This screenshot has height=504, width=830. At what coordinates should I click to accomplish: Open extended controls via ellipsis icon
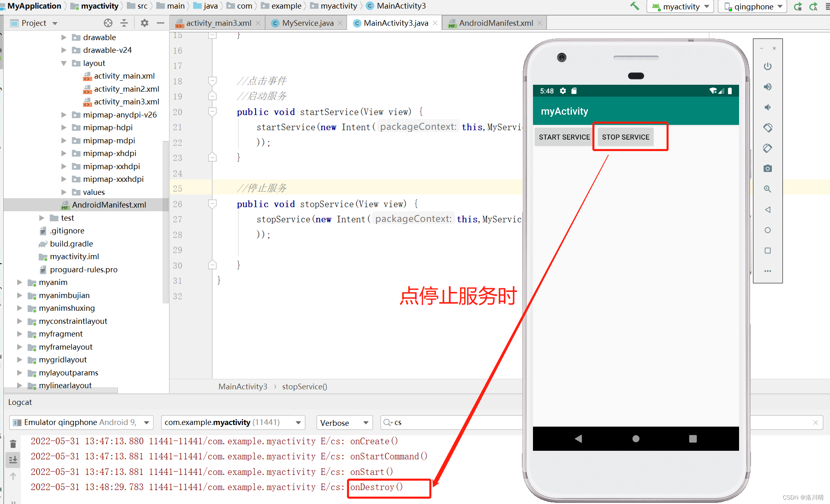pos(767,271)
